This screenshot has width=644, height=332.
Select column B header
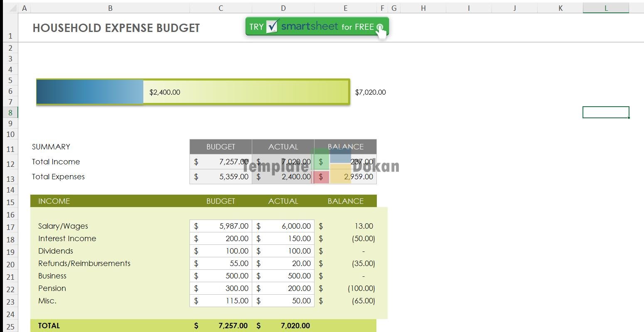pyautogui.click(x=110, y=8)
